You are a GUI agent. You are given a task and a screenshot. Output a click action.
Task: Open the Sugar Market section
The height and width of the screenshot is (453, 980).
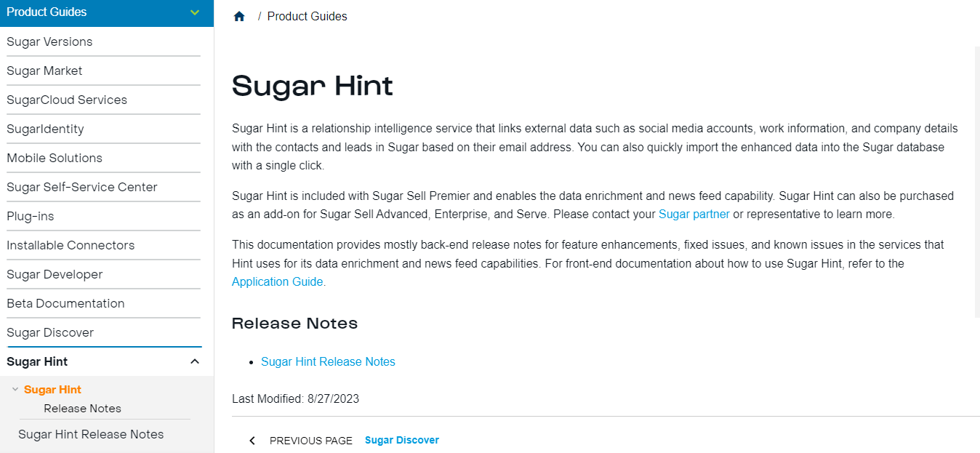(x=45, y=71)
